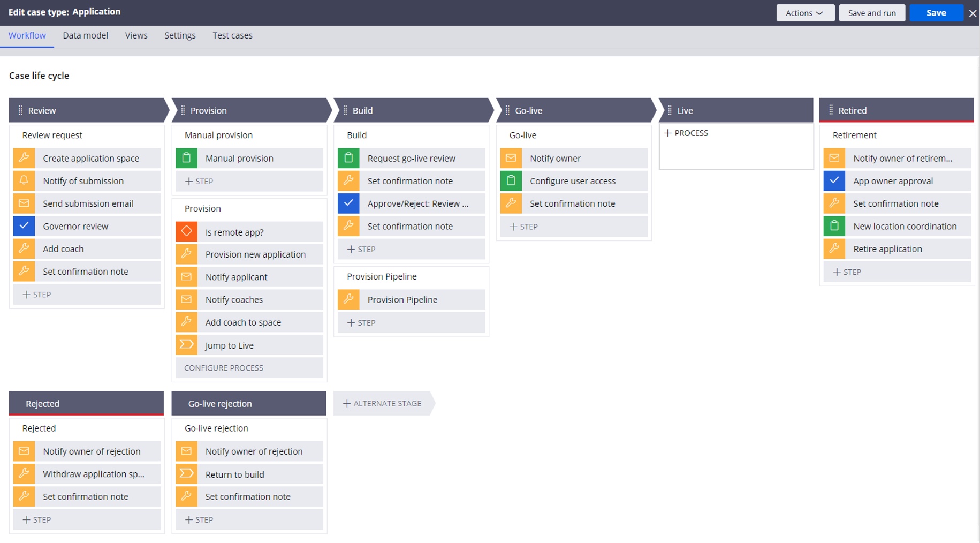Viewport: 980px width, 543px height.
Task: Select Notify owner of rejection in Rejected
Action: point(87,451)
